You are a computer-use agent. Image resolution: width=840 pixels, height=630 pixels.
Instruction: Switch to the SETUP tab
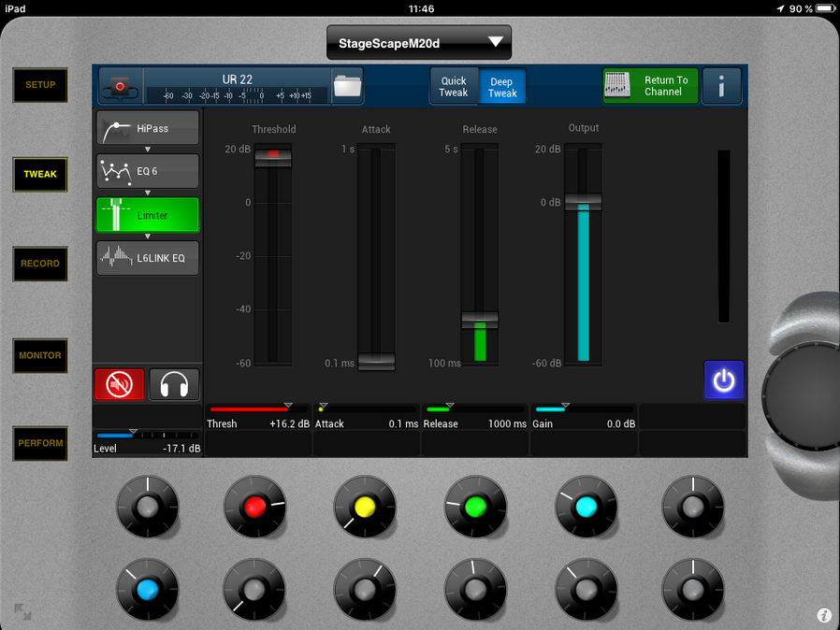click(40, 85)
